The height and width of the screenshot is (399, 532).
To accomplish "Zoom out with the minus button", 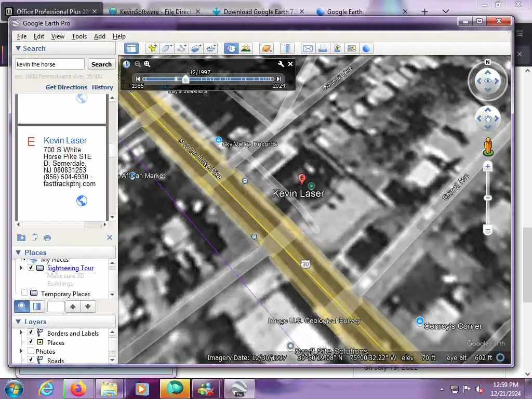I will 487,230.
